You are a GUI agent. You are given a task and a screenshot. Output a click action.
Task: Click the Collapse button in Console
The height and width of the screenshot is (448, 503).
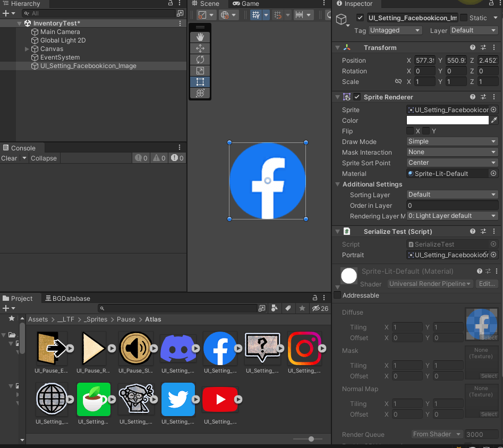coord(44,158)
